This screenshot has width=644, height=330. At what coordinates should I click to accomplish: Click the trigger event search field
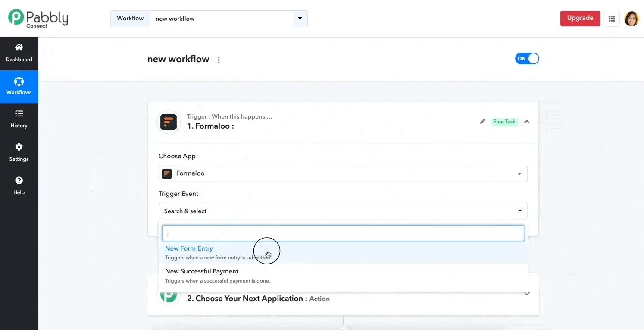[343, 233]
